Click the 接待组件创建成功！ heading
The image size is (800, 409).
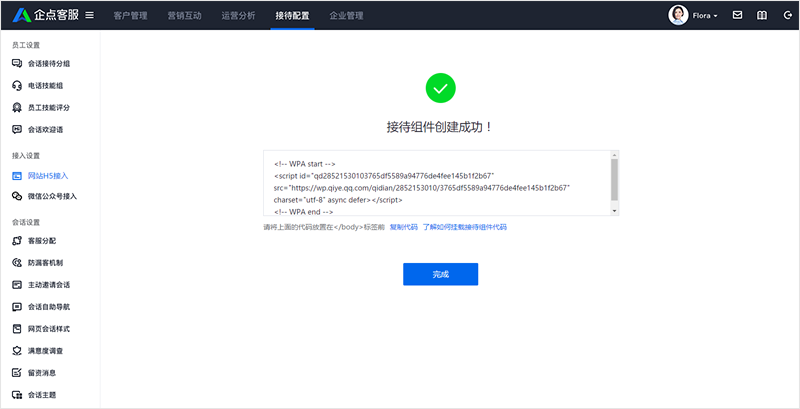(x=440, y=127)
